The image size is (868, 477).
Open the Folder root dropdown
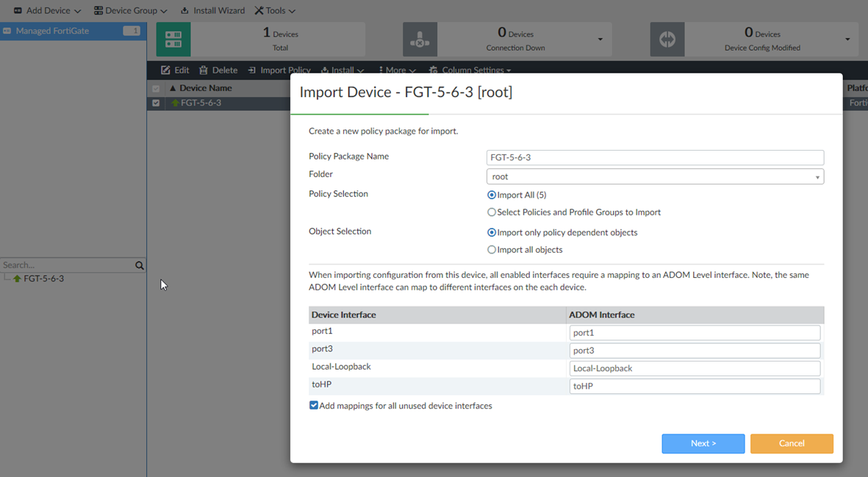655,176
